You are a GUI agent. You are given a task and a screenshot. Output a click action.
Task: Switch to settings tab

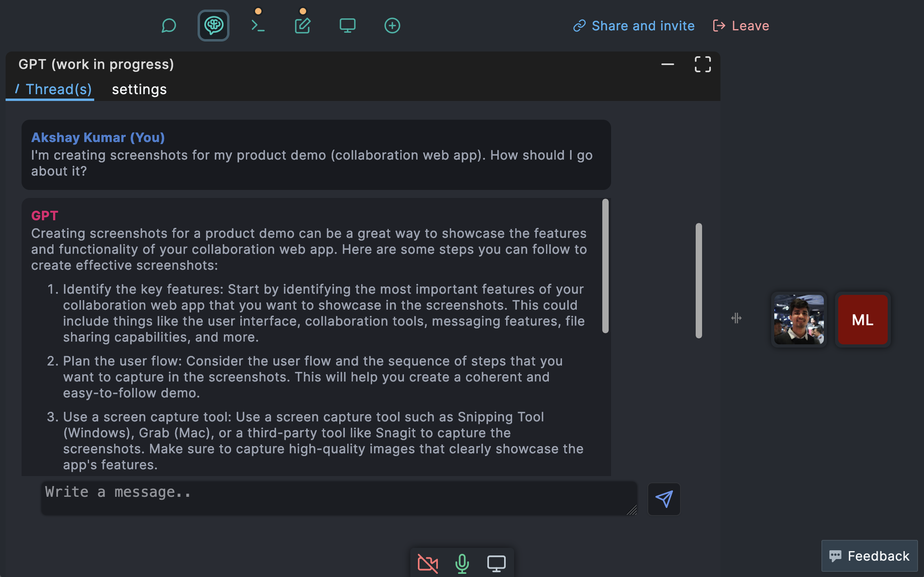pyautogui.click(x=139, y=89)
